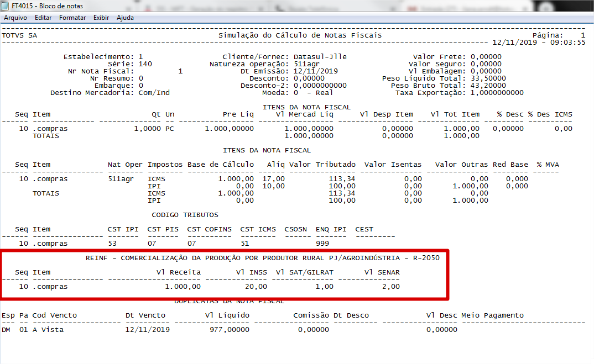594x364 pixels.
Task: Open the Formatar menu
Action: (x=72, y=18)
